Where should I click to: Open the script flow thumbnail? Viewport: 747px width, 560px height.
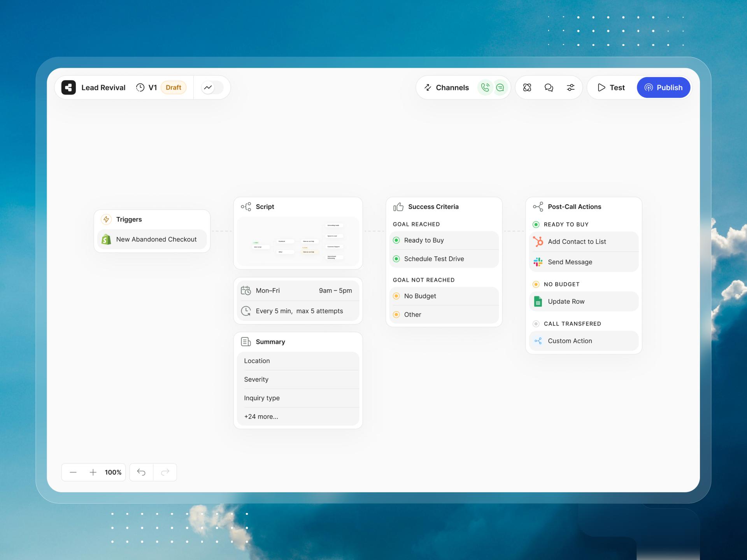point(298,241)
